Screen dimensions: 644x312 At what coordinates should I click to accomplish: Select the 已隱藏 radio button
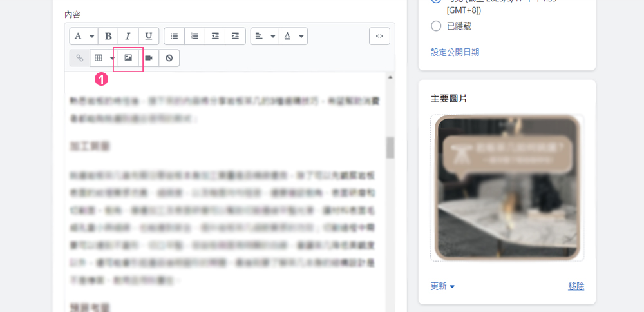pyautogui.click(x=436, y=26)
